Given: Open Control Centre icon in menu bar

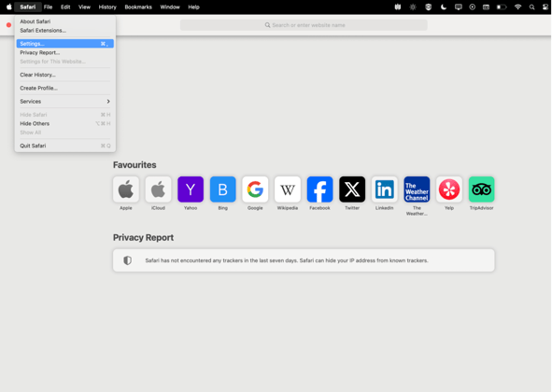Looking at the screenshot, I should [x=545, y=7].
